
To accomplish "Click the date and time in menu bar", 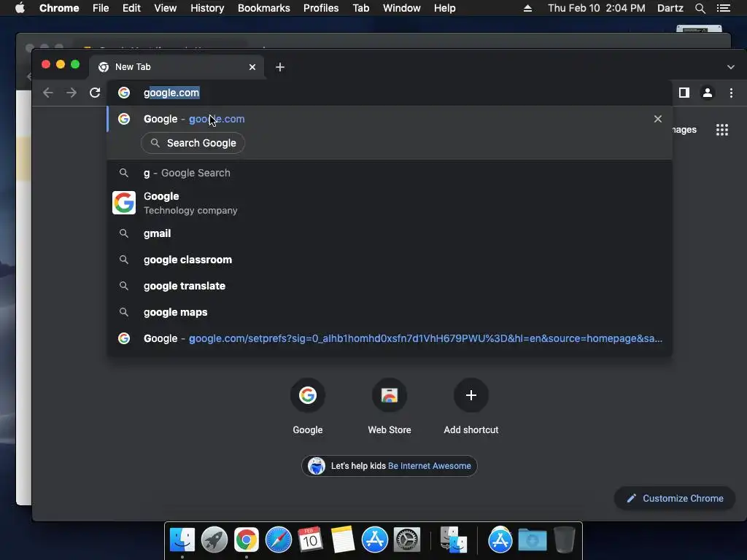I will coord(597,8).
